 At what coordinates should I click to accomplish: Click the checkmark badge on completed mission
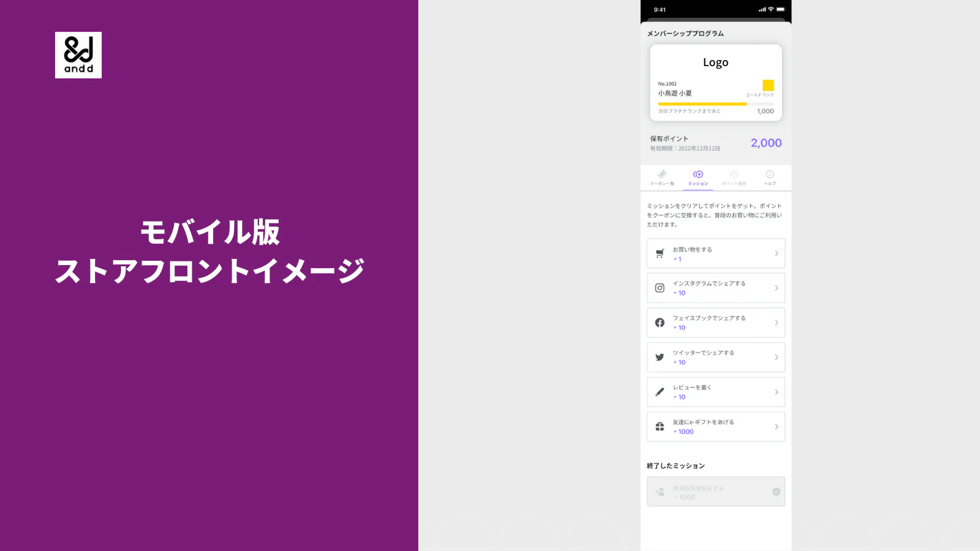point(776,492)
